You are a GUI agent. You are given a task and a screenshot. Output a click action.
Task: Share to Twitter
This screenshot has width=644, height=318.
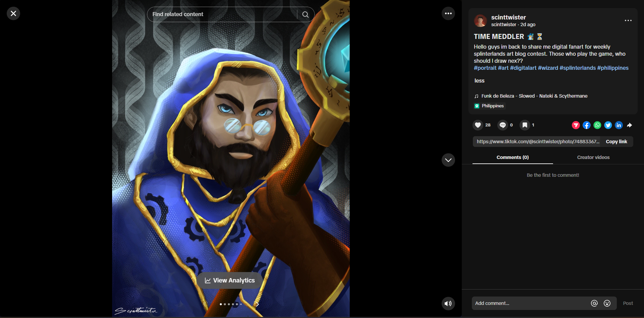pyautogui.click(x=608, y=125)
